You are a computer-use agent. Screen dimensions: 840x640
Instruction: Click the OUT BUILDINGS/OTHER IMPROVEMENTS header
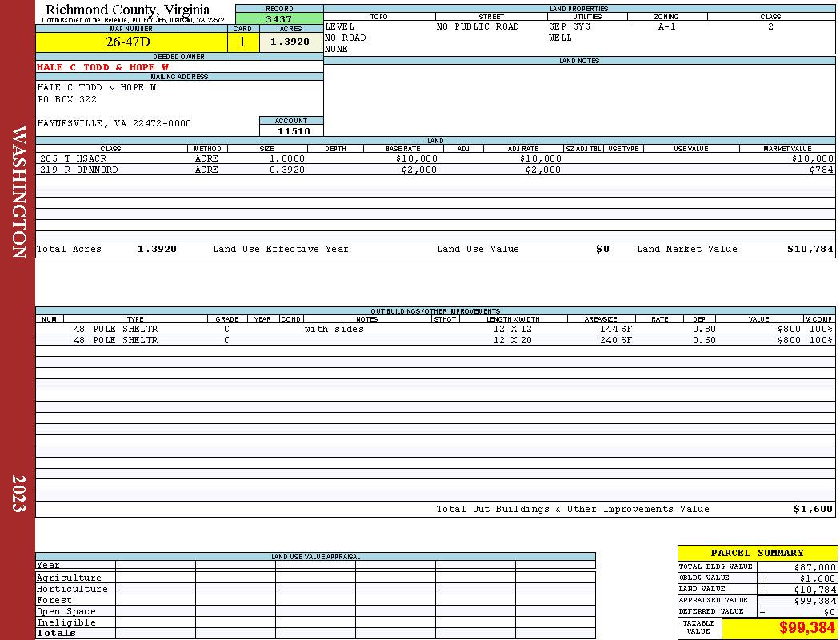435,311
